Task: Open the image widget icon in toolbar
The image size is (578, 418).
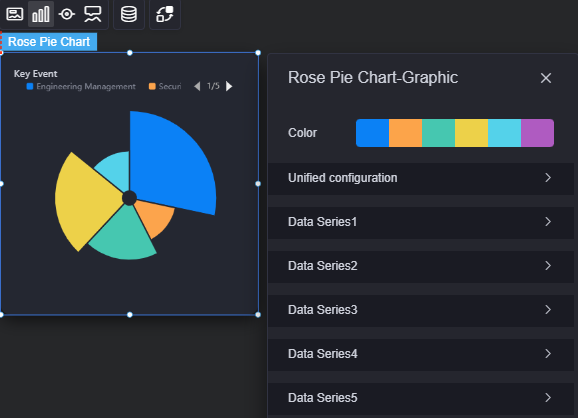Action: (15, 14)
